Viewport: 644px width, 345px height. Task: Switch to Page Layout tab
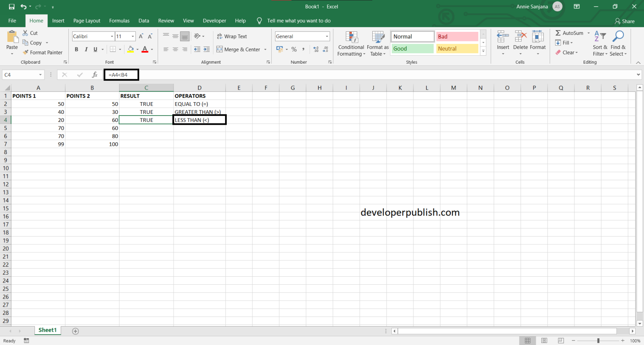click(87, 21)
